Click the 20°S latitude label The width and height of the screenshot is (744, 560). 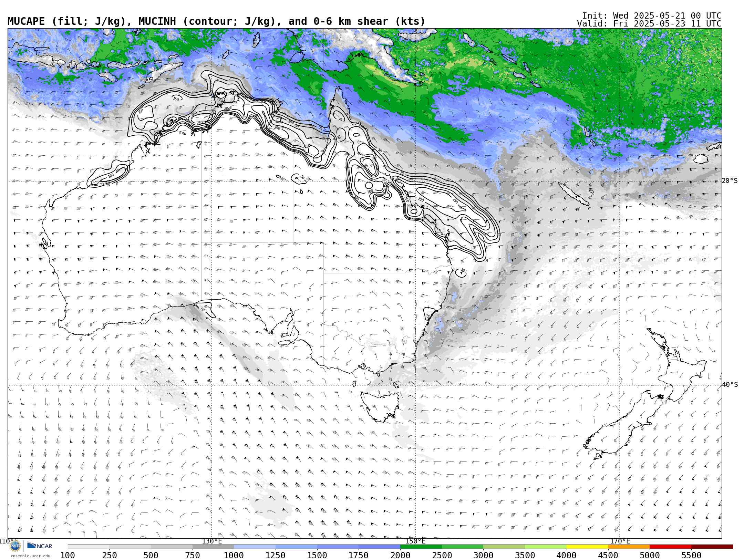730,181
